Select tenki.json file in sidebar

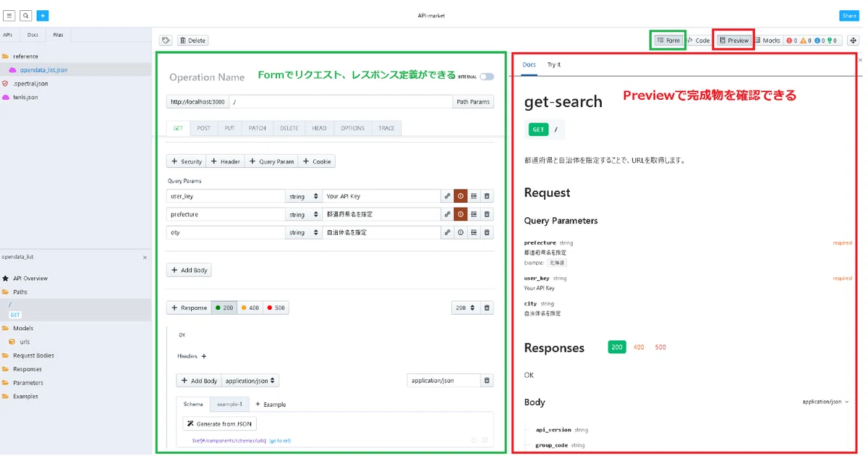pyautogui.click(x=25, y=97)
